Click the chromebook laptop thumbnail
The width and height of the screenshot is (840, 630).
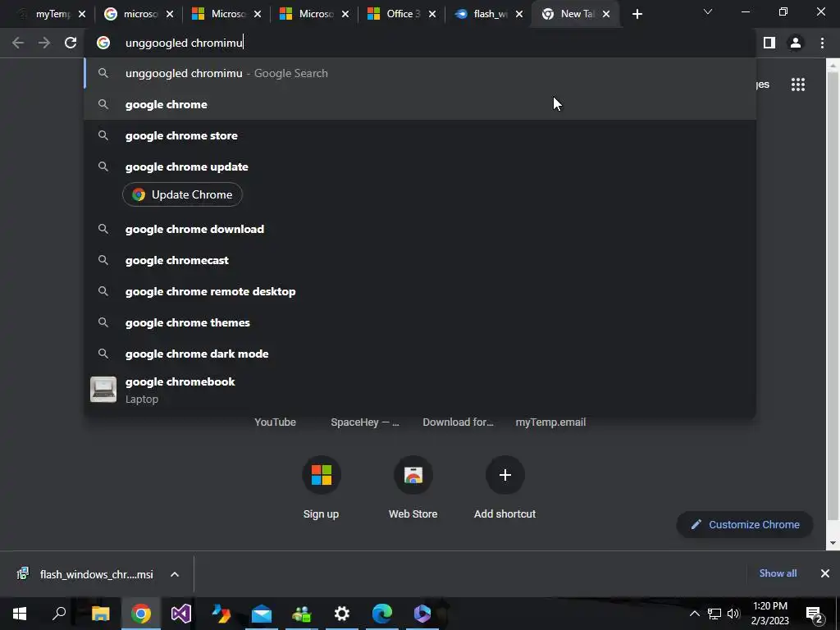pos(103,390)
